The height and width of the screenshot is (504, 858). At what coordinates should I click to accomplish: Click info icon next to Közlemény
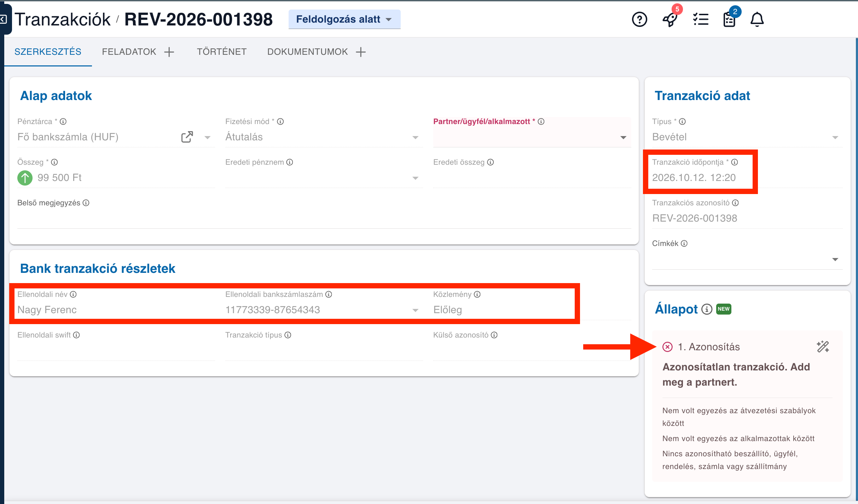pyautogui.click(x=477, y=294)
